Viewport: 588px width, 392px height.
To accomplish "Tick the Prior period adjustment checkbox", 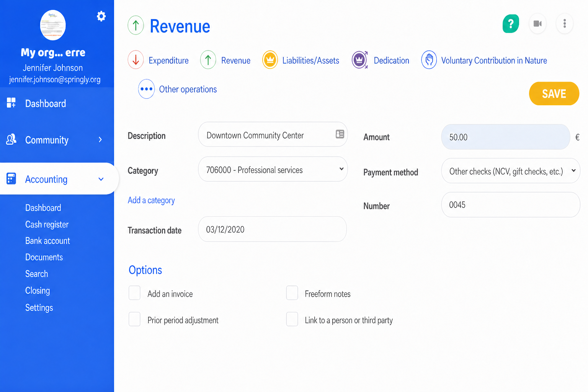I will [x=134, y=319].
